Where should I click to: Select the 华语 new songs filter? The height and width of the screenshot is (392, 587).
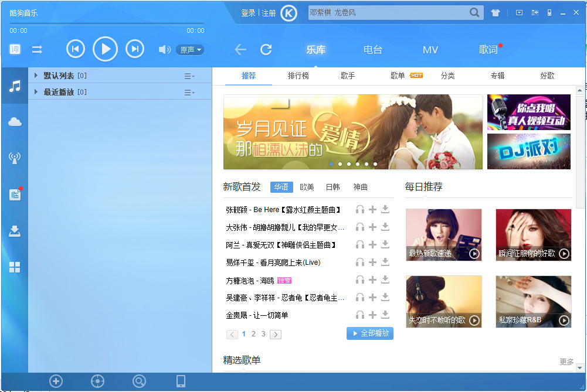[281, 187]
